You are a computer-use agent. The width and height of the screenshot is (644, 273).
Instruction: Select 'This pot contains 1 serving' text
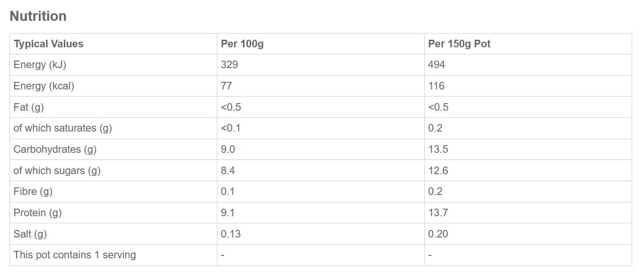click(x=75, y=255)
